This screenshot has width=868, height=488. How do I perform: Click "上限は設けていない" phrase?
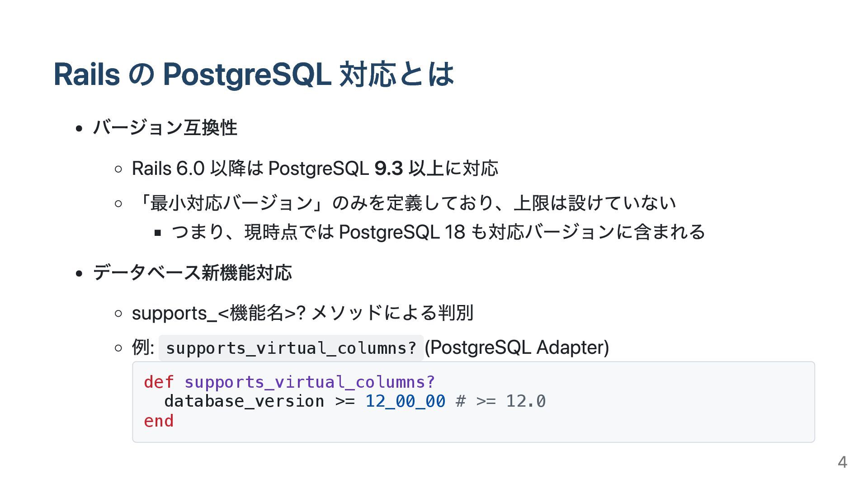[595, 203]
